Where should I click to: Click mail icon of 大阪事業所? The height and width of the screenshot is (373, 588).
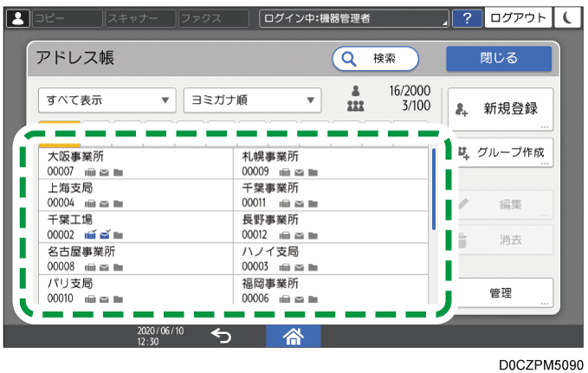click(104, 172)
